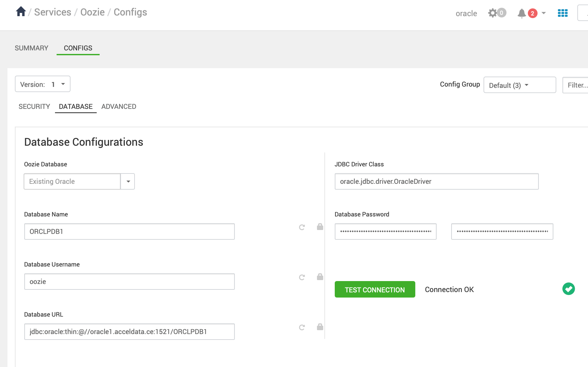Open background operations gear icon

(493, 13)
